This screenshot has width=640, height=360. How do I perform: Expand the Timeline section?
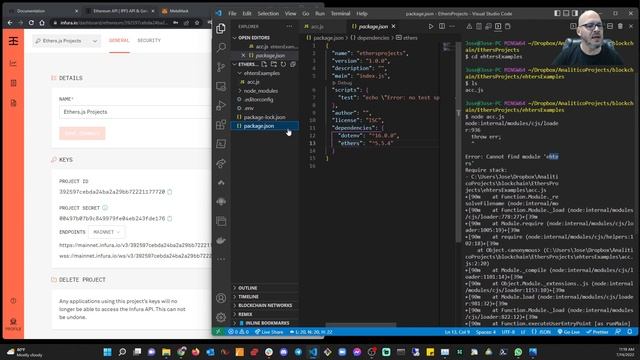pyautogui.click(x=248, y=297)
